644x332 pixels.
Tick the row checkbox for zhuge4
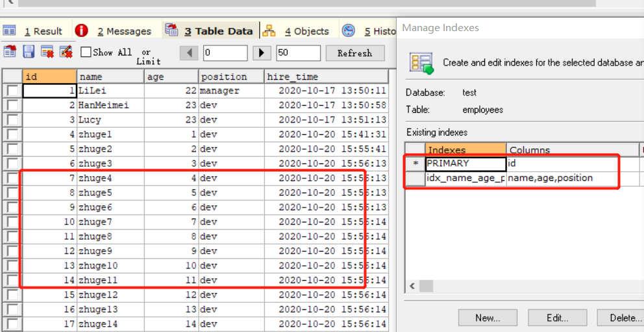pyautogui.click(x=12, y=178)
